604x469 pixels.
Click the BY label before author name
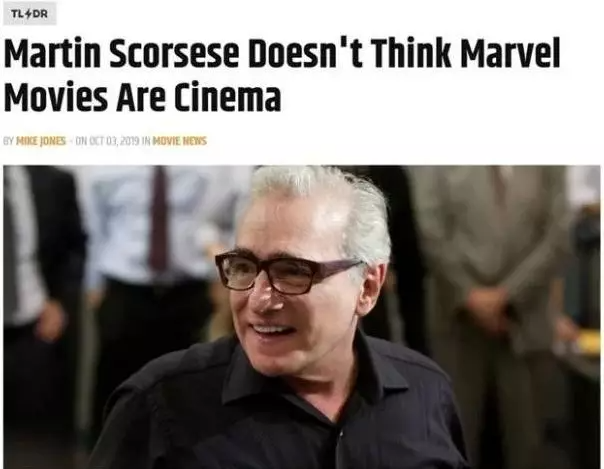pyautogui.click(x=8, y=141)
